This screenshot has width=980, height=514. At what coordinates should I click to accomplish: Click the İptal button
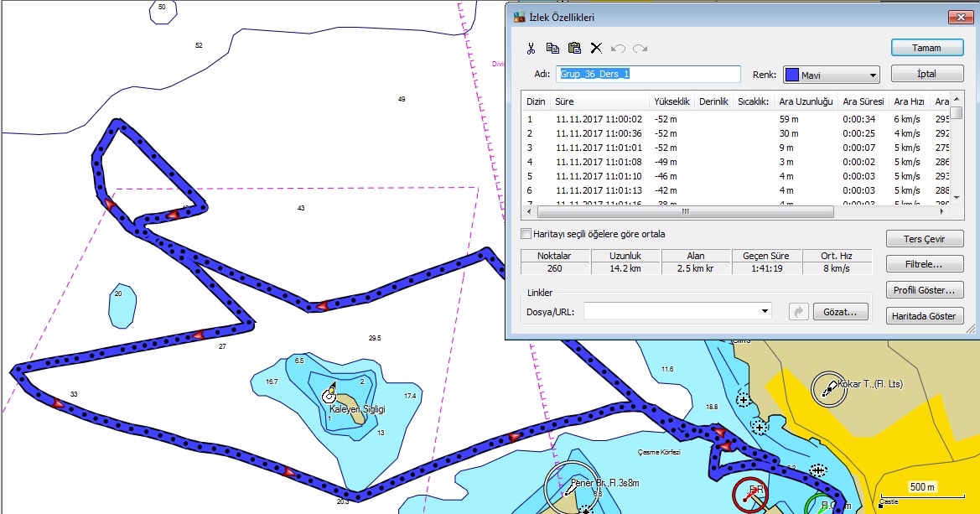pyautogui.click(x=927, y=74)
